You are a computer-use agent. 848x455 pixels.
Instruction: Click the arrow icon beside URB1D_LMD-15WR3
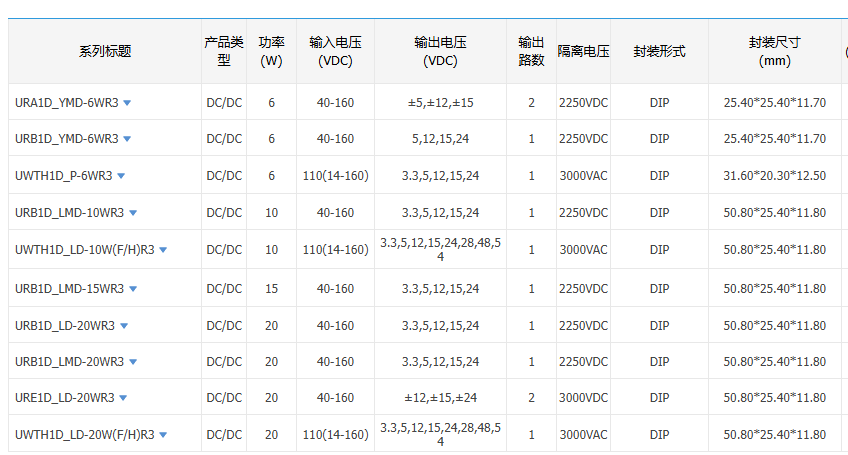(133, 289)
